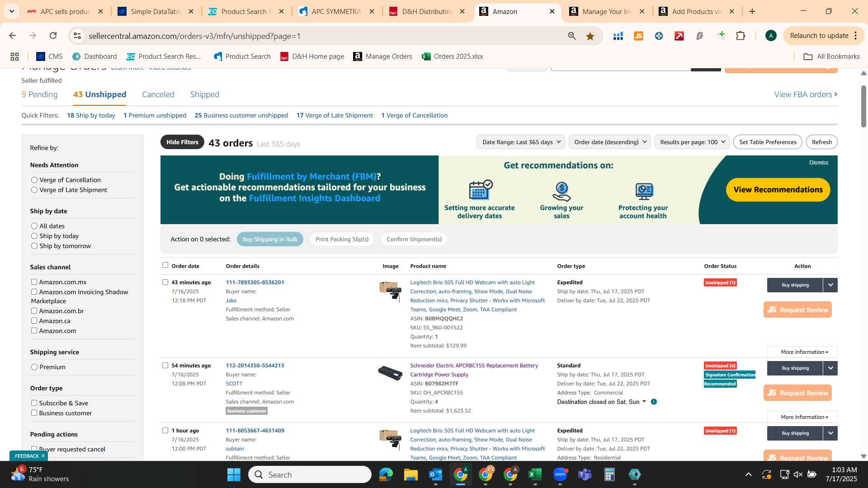The height and width of the screenshot is (488, 868).
Task: Open order link 111-7893305-8536201
Action: pyautogui.click(x=255, y=282)
